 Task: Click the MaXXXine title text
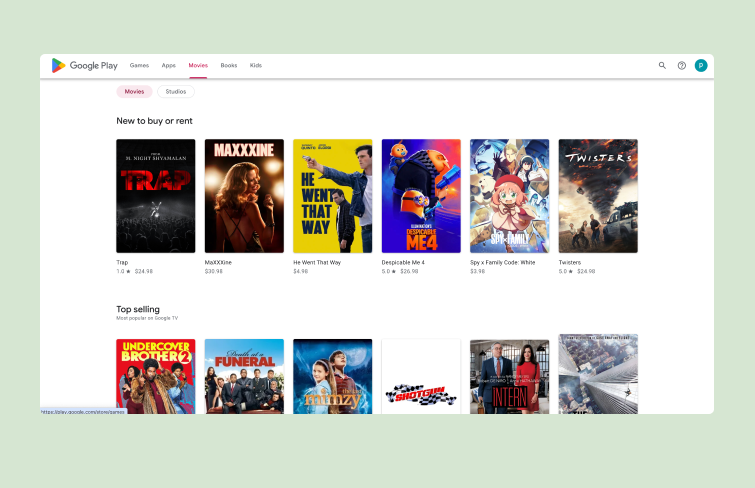218,263
